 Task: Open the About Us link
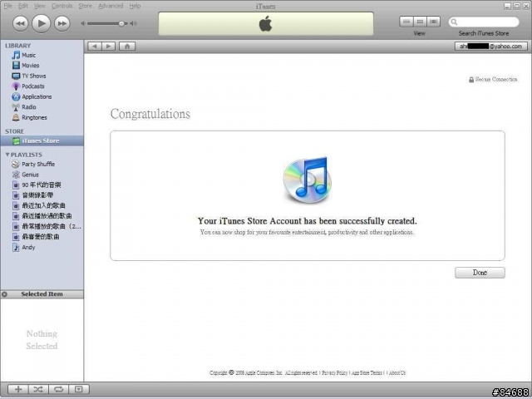(397, 373)
